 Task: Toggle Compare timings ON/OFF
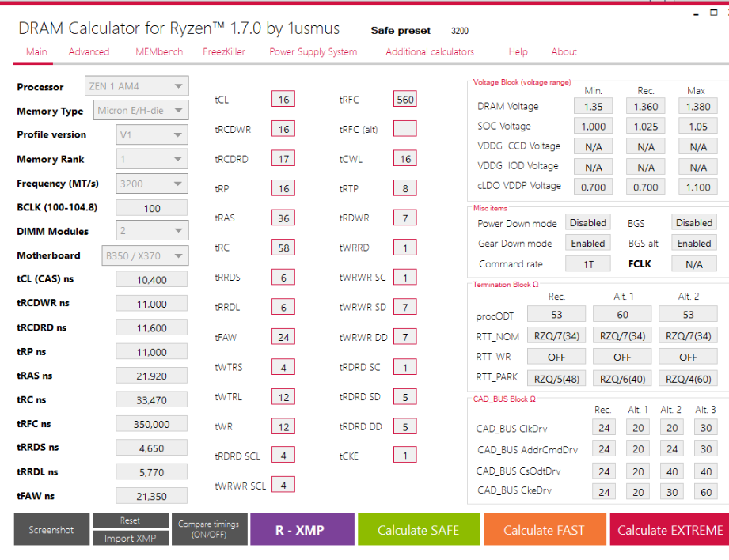pyautogui.click(x=209, y=529)
